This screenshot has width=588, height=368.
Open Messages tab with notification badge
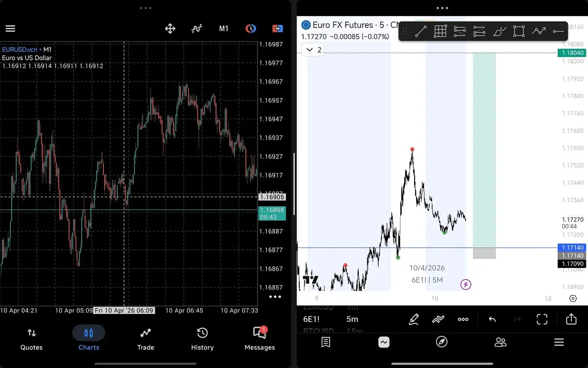pyautogui.click(x=260, y=340)
